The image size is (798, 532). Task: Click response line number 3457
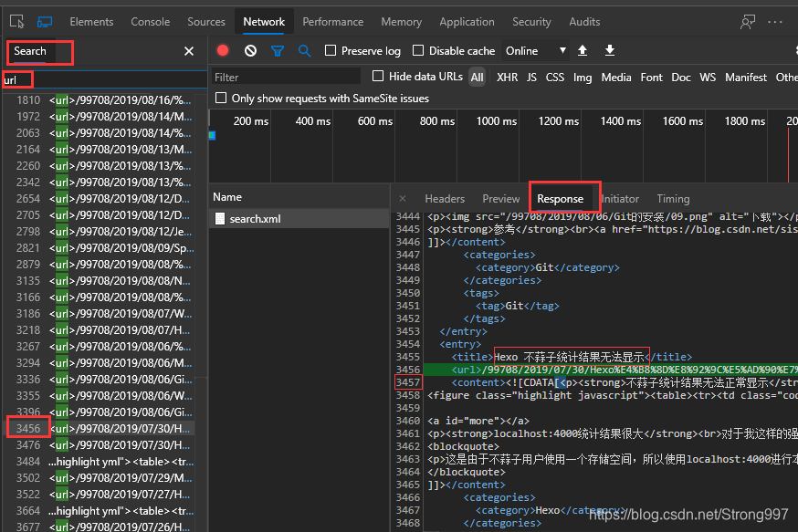408,382
